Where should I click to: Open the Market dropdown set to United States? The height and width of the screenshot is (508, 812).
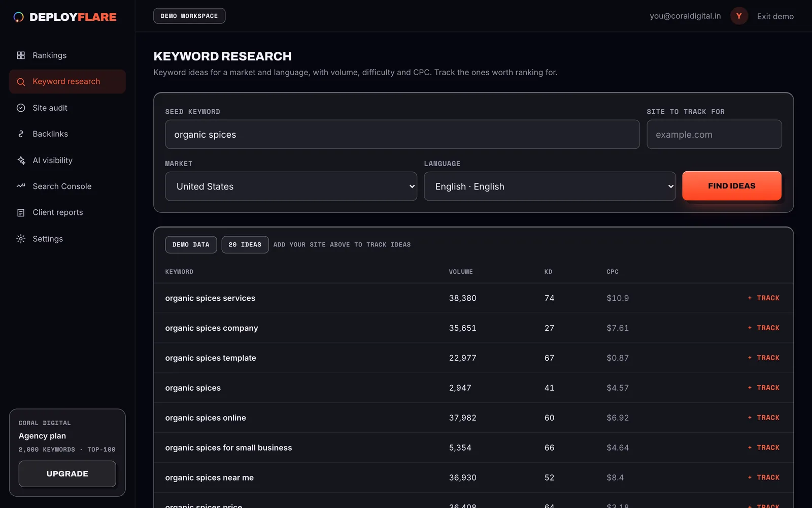pos(291,186)
